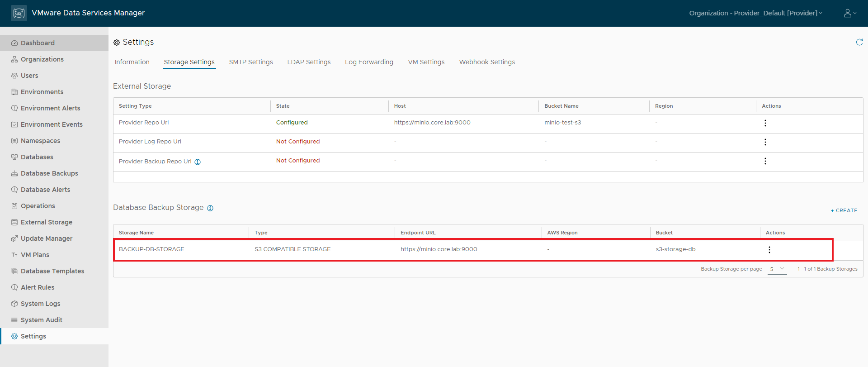Click the Users sidebar icon

tap(14, 76)
